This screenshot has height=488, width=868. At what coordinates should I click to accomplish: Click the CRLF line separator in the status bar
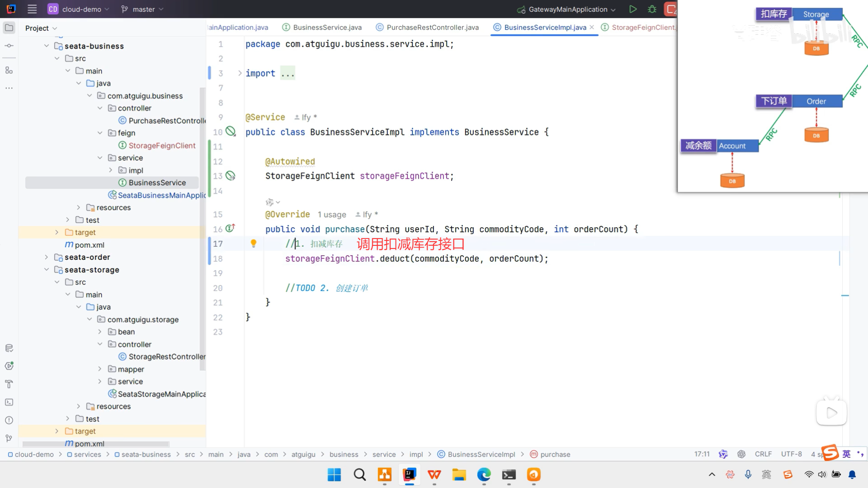pos(763,454)
